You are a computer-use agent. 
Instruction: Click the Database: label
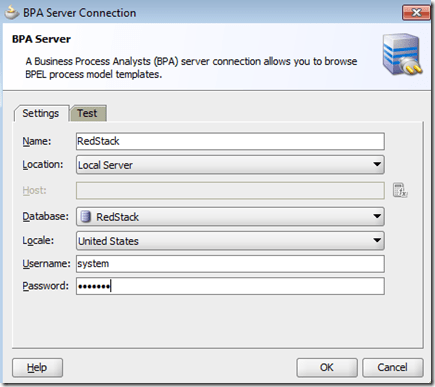coord(45,217)
